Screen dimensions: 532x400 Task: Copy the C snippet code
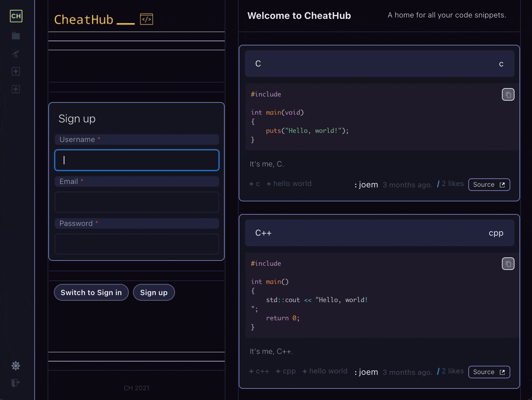[x=508, y=94]
